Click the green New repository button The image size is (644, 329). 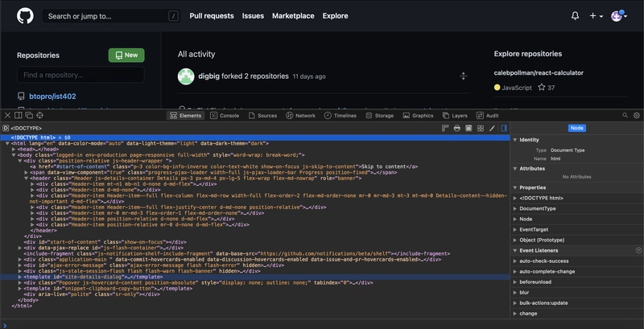[126, 55]
